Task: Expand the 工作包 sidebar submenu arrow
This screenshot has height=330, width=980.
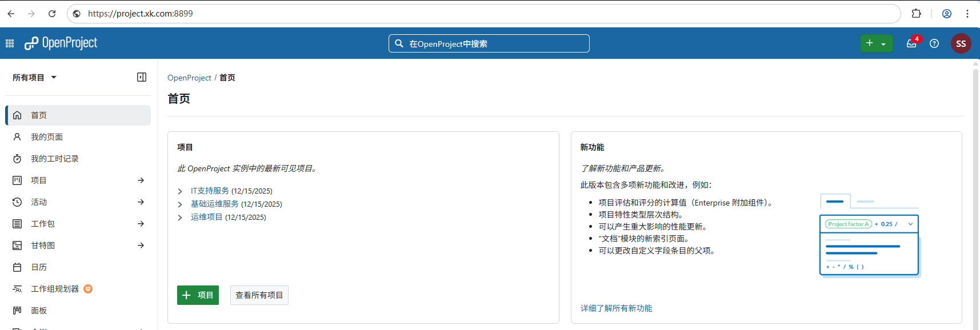Action: point(141,224)
